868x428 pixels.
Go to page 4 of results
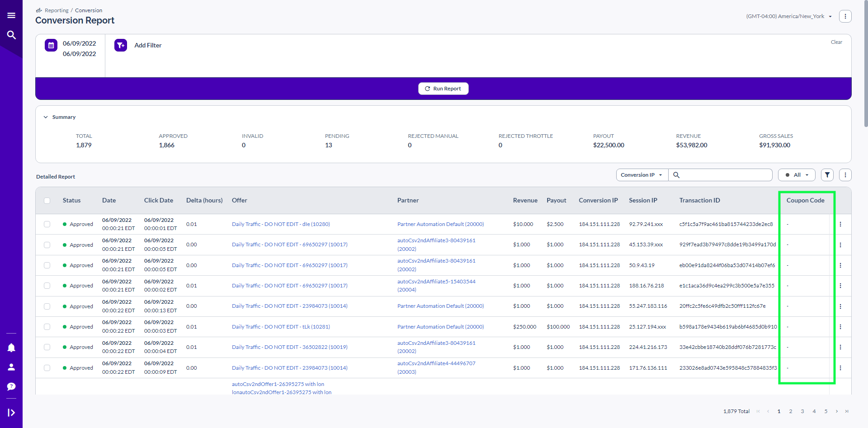(814, 411)
